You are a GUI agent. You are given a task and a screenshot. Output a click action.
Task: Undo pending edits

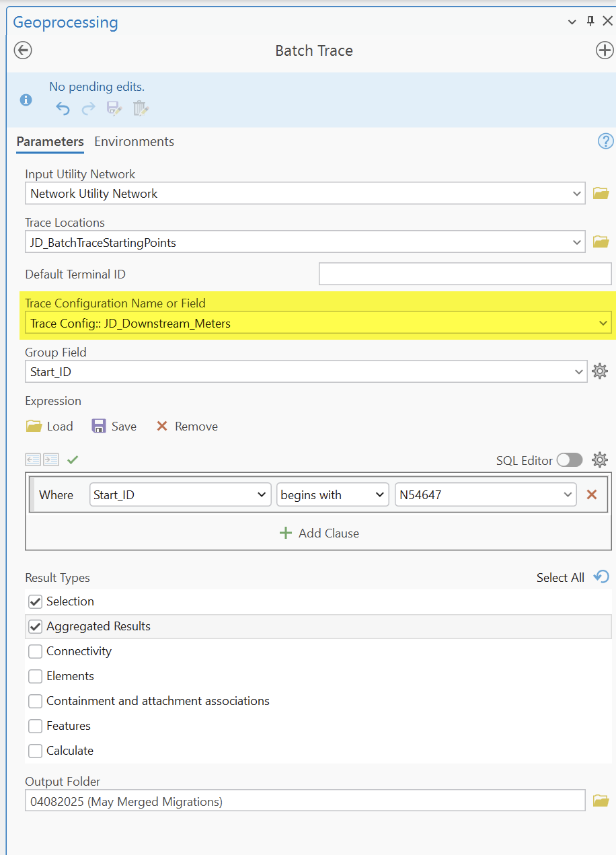point(63,108)
